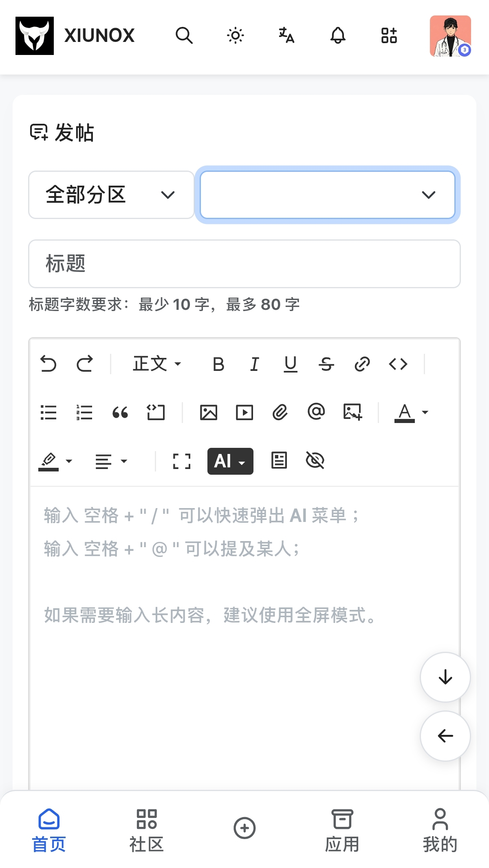Image resolution: width=489 pixels, height=868 pixels.
Task: Open the 全部分区 section dropdown
Action: click(111, 195)
